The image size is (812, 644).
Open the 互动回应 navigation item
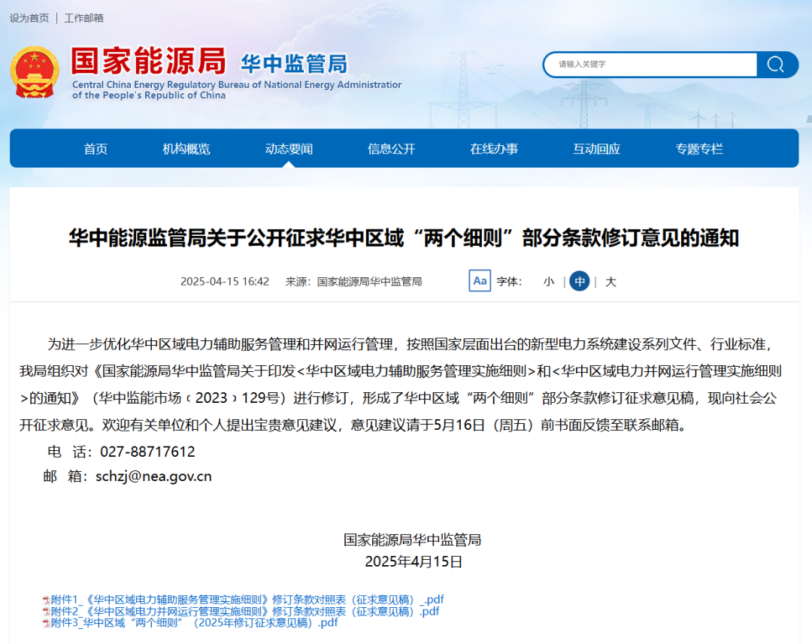596,149
